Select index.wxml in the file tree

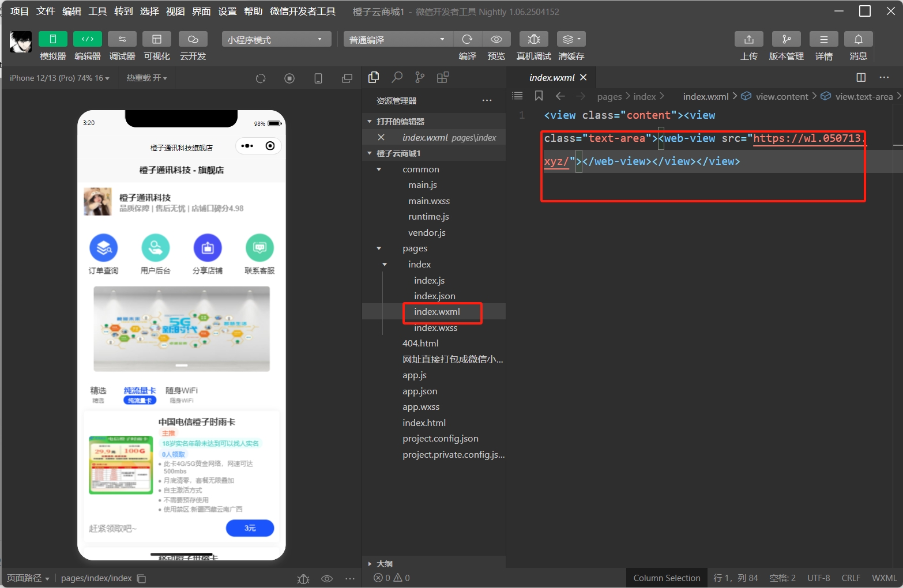pos(437,312)
